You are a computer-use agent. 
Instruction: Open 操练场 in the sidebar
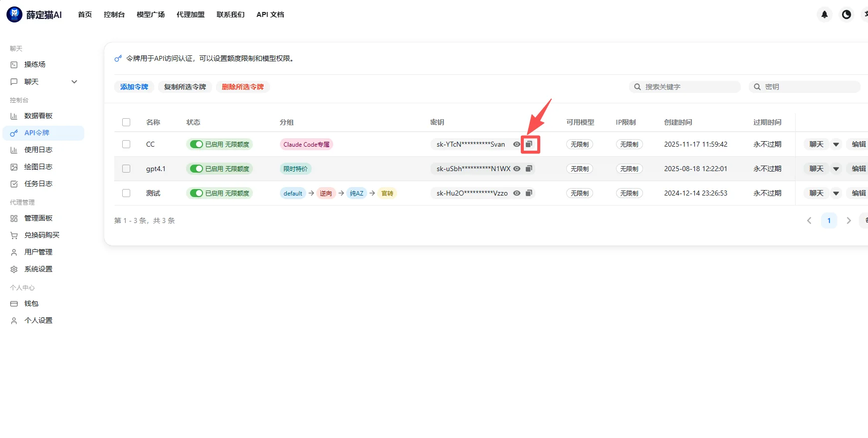(x=43, y=64)
